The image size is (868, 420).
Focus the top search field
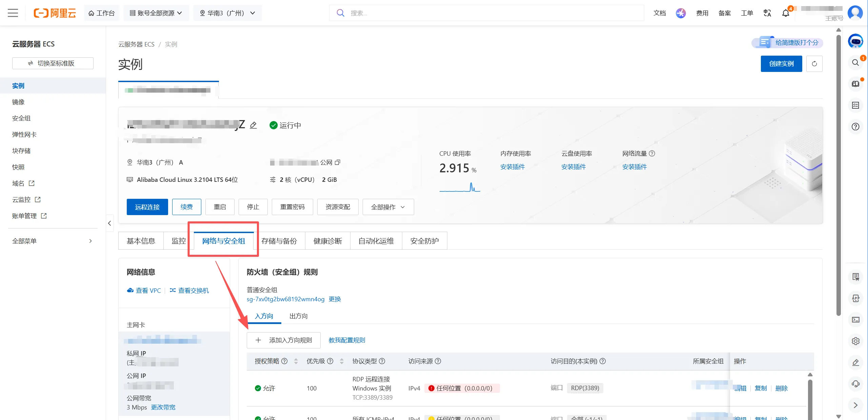click(x=486, y=13)
